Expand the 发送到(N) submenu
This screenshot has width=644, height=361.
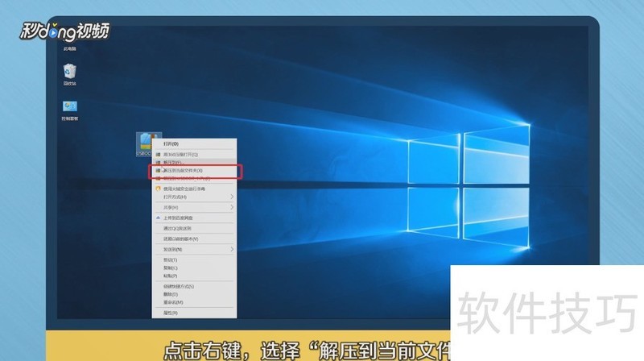tap(194, 250)
